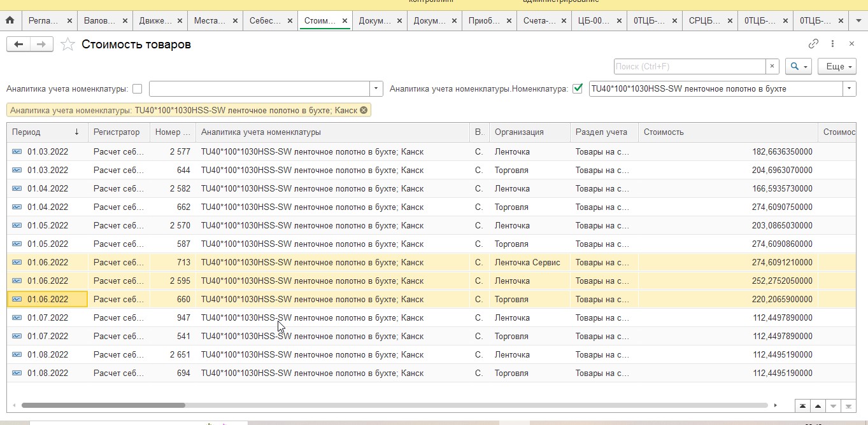
Task: Click the Home icon in tab bar
Action: [10, 20]
